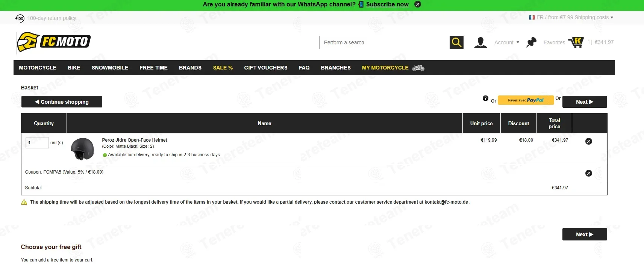Open the MOTORCYCLE menu
644x266 pixels.
[38, 68]
